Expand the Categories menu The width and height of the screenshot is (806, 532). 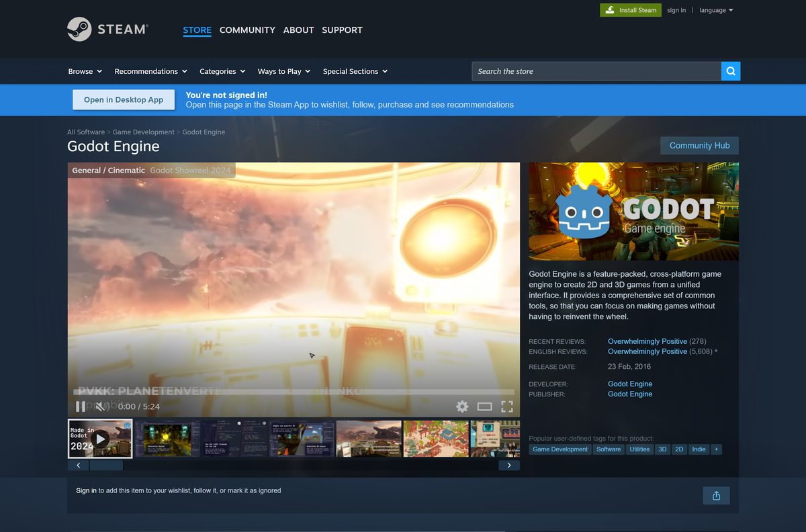coord(222,71)
